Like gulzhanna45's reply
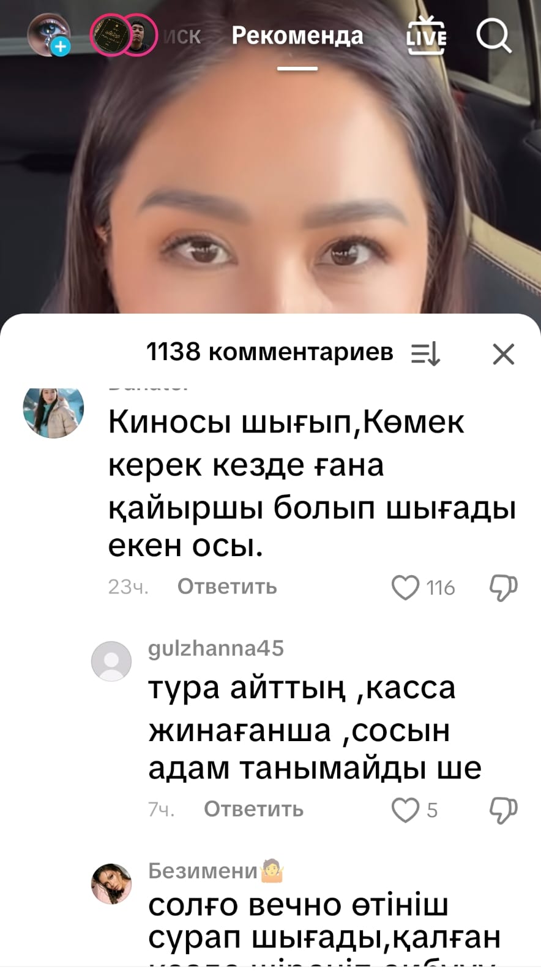This screenshot has width=541, height=980. (405, 810)
